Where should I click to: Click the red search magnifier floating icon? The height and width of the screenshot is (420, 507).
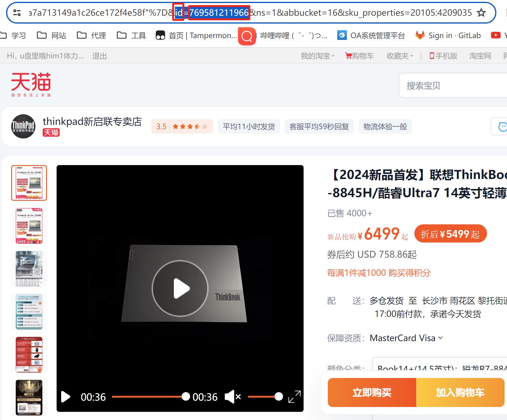click(247, 36)
